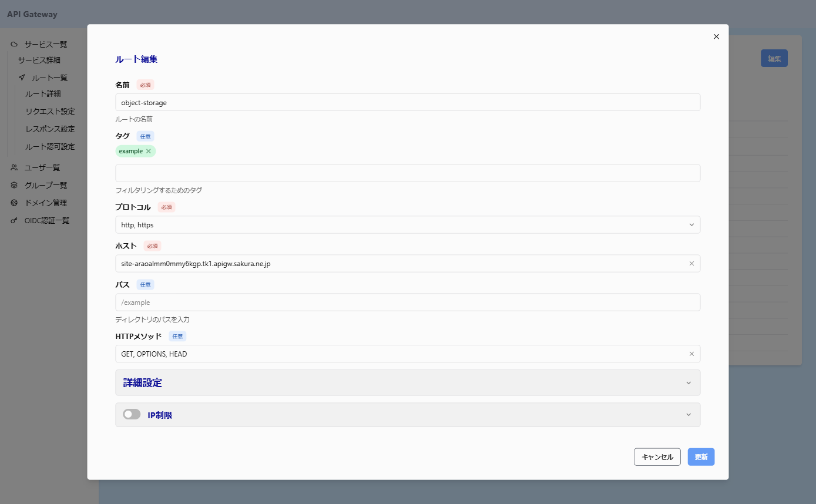The height and width of the screenshot is (504, 816).
Task: Clear the host field with its X icon
Action: [691, 264]
